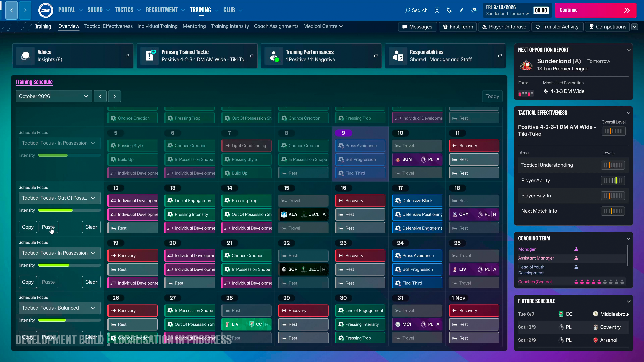
Task: Go to next month in training schedule
Action: click(115, 96)
